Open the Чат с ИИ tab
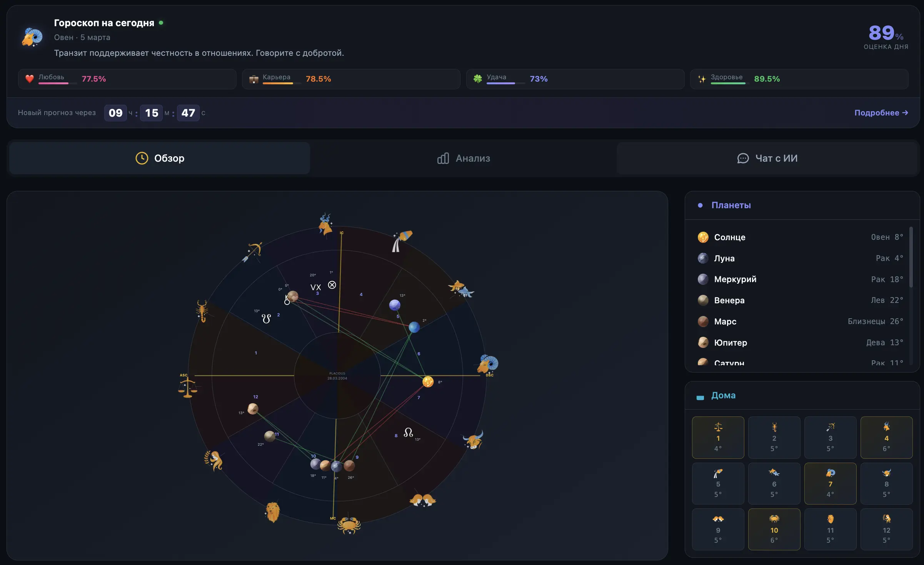The image size is (924, 565). coord(767,158)
